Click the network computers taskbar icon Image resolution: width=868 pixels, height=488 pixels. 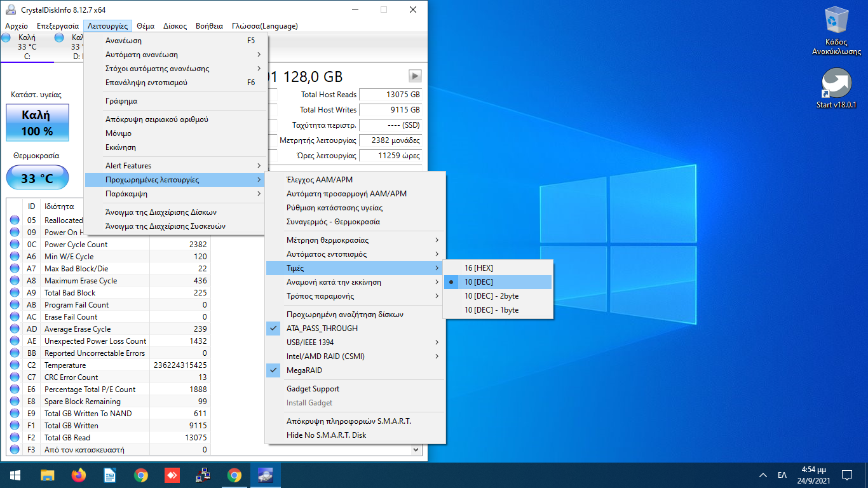[x=203, y=475]
